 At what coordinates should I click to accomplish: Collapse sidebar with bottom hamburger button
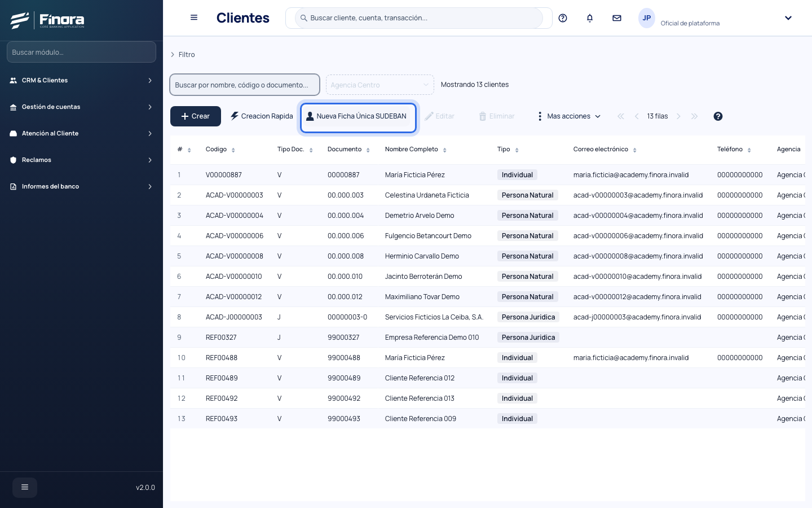[25, 488]
